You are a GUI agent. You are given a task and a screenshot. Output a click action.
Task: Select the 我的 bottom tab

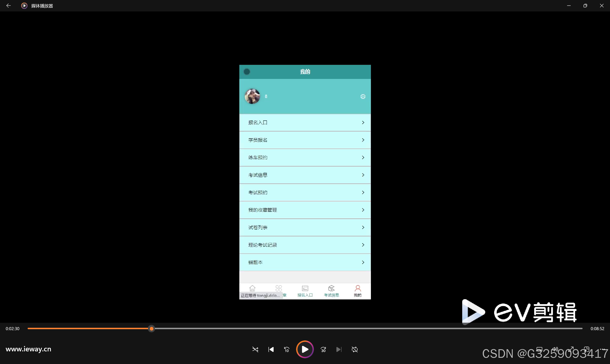(x=358, y=291)
